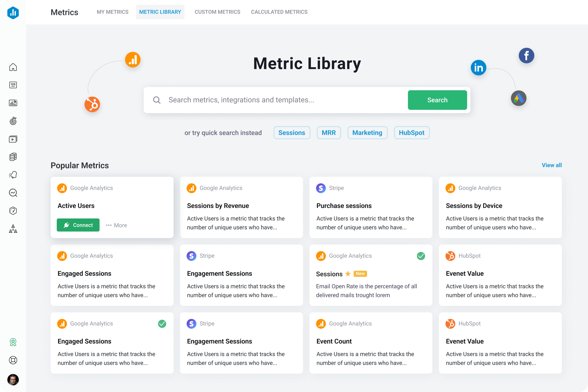Click the HubSpot quick search tag

(412, 133)
